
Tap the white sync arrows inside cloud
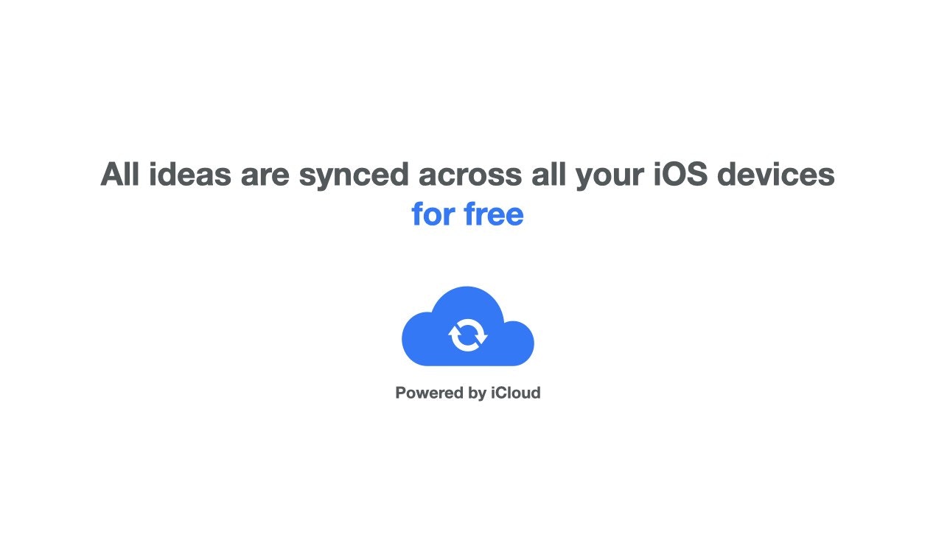pos(468,335)
